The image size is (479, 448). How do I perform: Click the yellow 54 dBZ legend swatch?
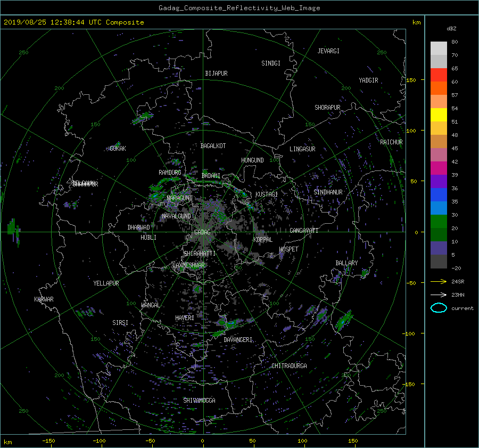[x=439, y=115]
